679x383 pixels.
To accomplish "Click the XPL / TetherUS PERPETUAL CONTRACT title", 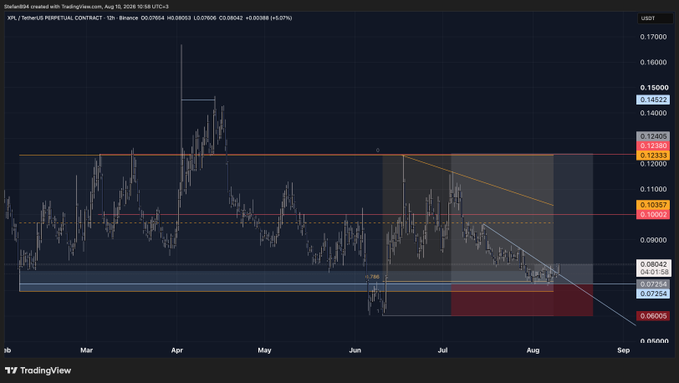I will pyautogui.click(x=55, y=18).
